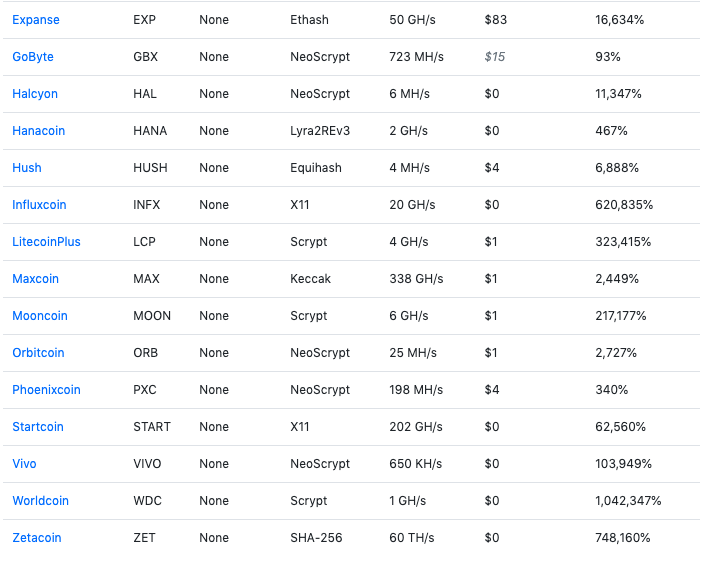Image resolution: width=705 pixels, height=566 pixels.
Task: Select the Startcoin link
Action: [x=38, y=427]
